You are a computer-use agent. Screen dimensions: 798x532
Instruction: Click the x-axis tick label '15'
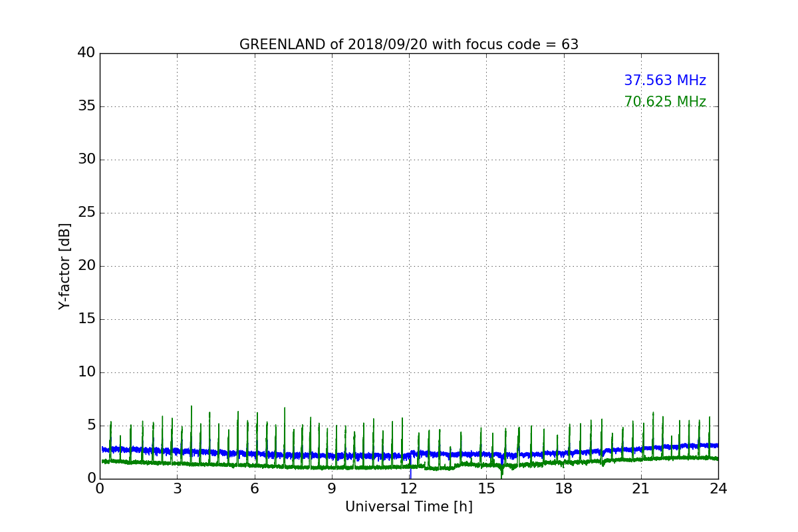pyautogui.click(x=486, y=488)
